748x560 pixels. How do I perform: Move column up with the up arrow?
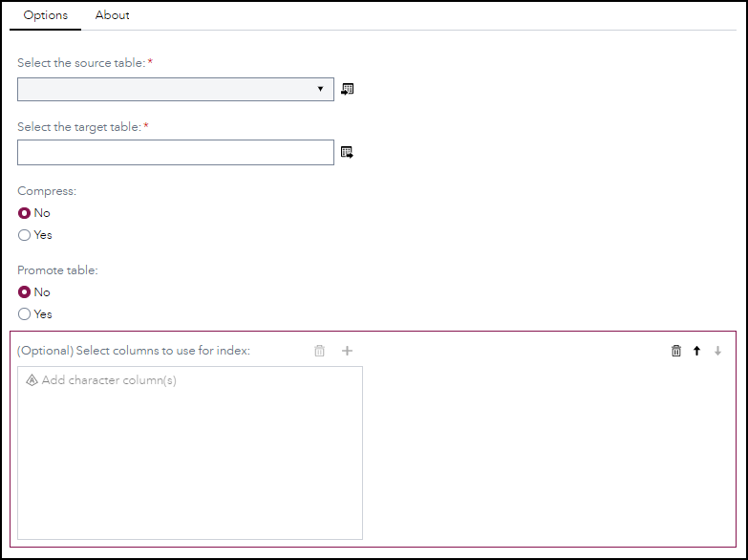[697, 351]
